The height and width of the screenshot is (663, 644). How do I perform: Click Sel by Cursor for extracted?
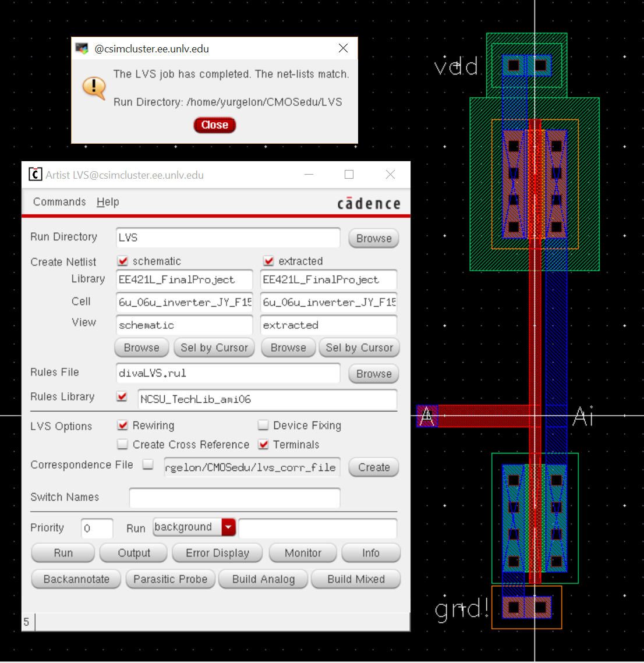click(359, 348)
